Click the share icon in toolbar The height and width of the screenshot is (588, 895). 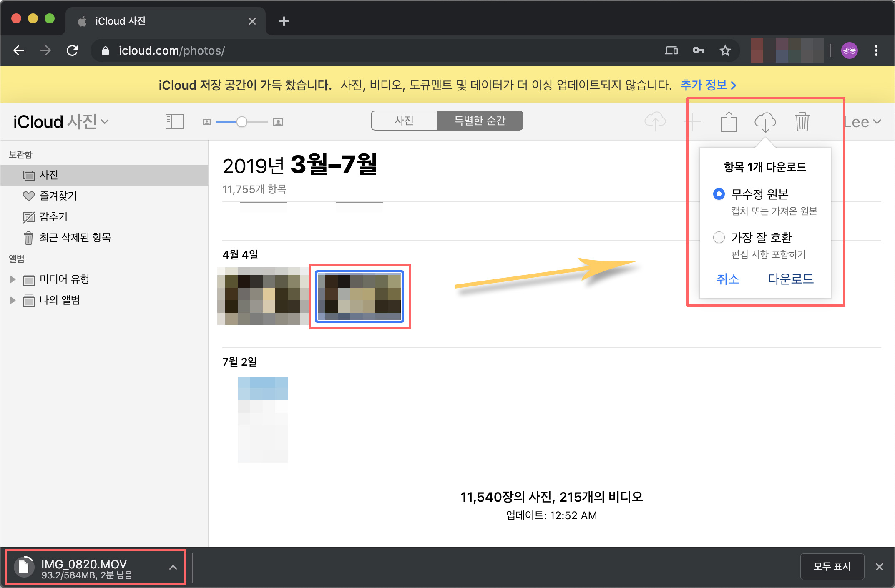pyautogui.click(x=729, y=122)
